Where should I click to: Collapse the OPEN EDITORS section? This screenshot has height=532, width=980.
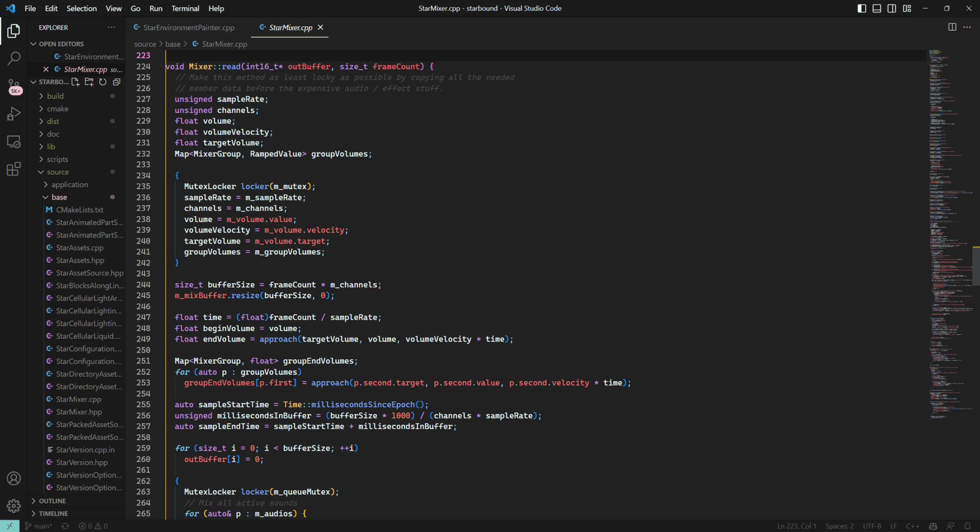77,44
